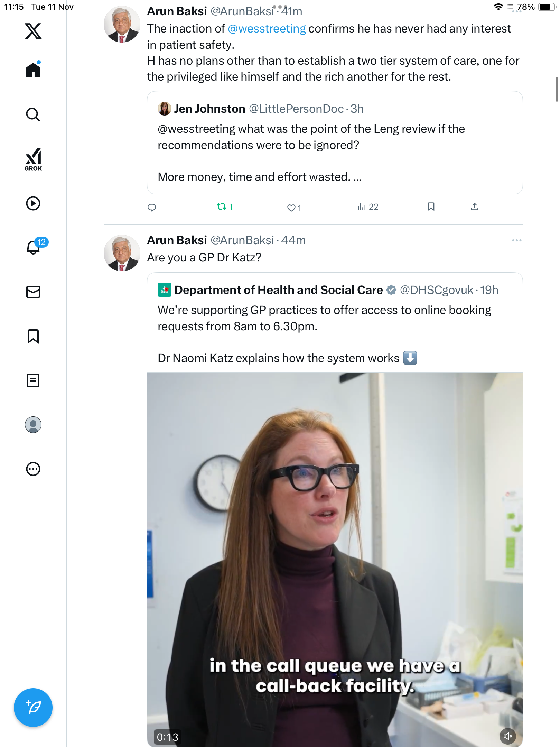Share the post about patient safety
This screenshot has width=560, height=747.
(x=475, y=207)
